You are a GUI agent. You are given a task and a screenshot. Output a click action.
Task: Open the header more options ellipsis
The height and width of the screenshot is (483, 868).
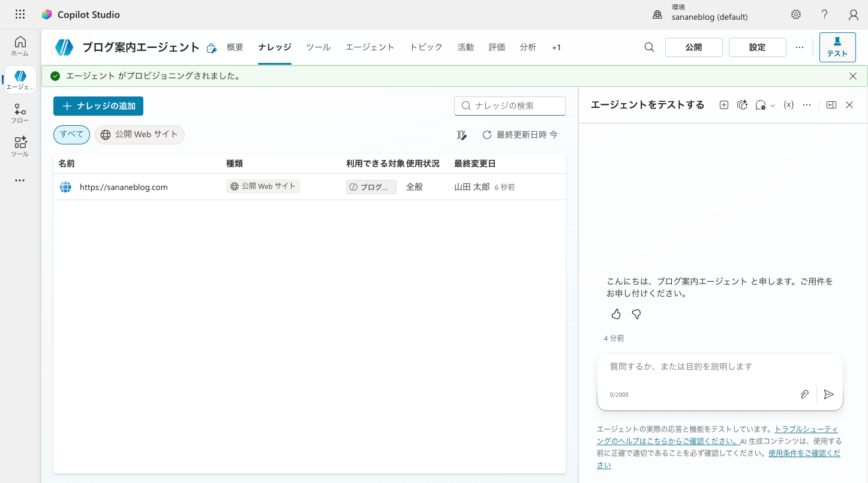pyautogui.click(x=800, y=47)
